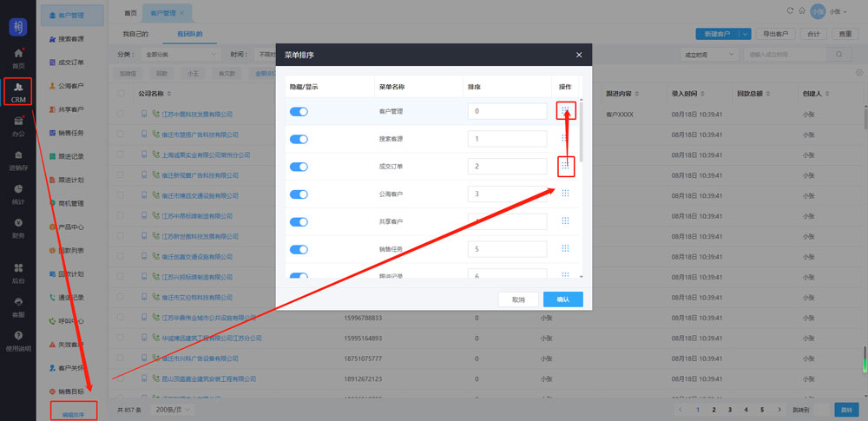The width and height of the screenshot is (868, 421).
Task: Click the sort order field containing 0
Action: [x=507, y=111]
